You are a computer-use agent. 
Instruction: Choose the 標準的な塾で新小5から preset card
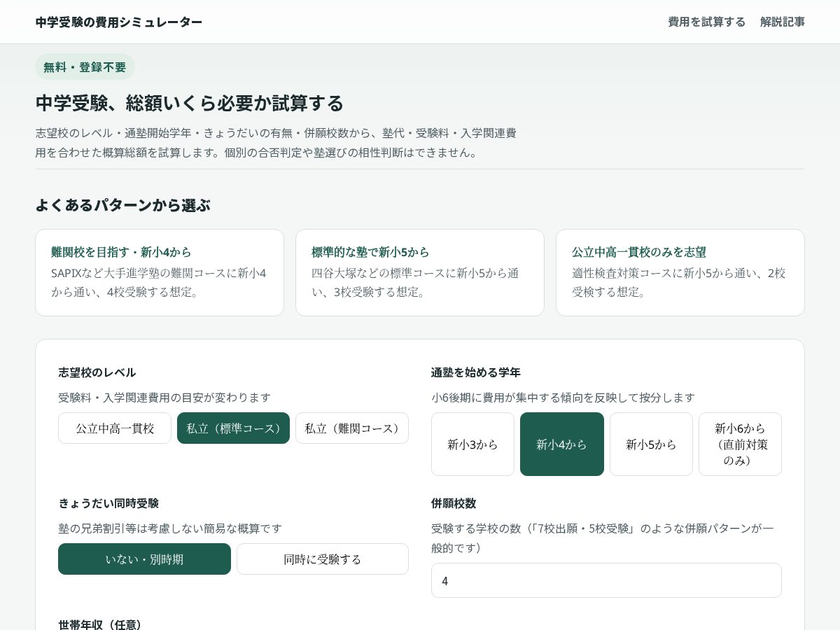(420, 272)
